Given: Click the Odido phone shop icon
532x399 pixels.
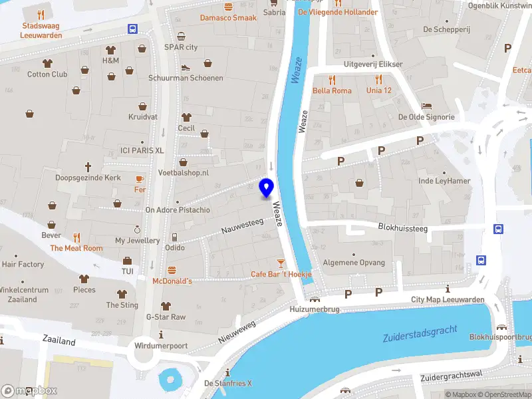Looking at the screenshot, I should 174,237.
